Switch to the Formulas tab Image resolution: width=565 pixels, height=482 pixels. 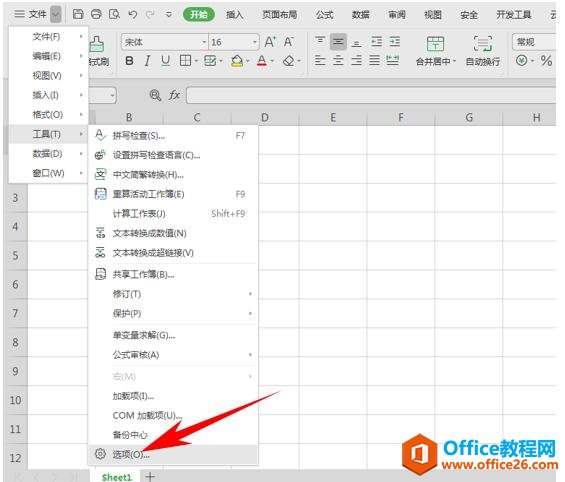[x=324, y=15]
